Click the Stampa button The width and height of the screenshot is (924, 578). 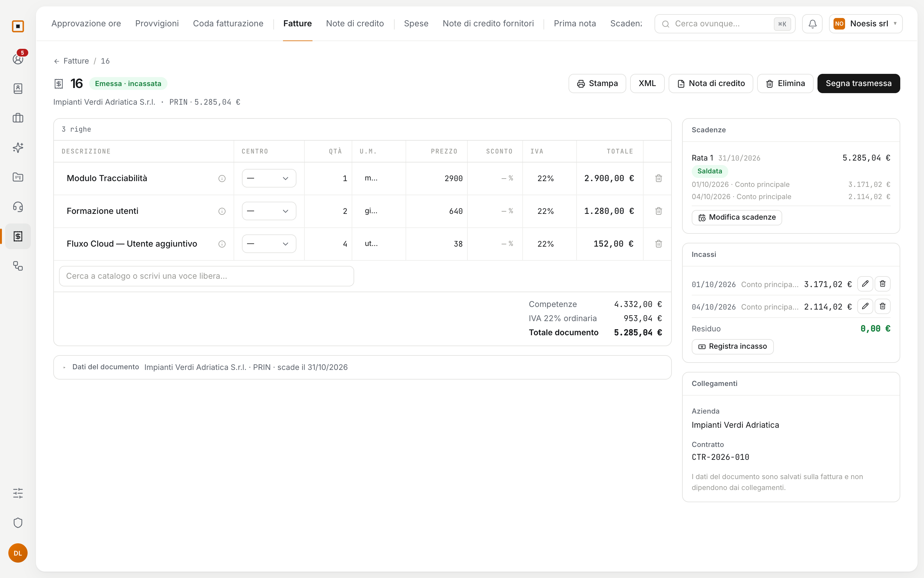tap(597, 83)
